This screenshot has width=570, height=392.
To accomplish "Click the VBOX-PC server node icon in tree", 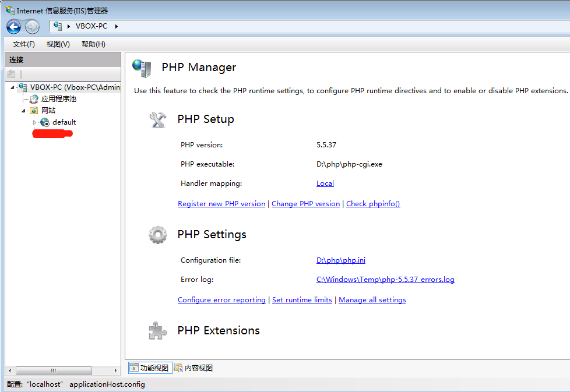I will pyautogui.click(x=23, y=87).
